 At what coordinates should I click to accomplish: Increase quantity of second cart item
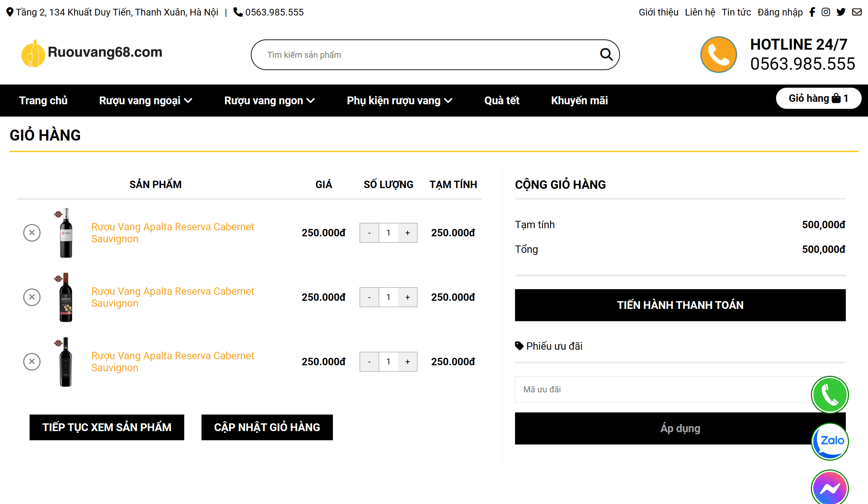[408, 297]
